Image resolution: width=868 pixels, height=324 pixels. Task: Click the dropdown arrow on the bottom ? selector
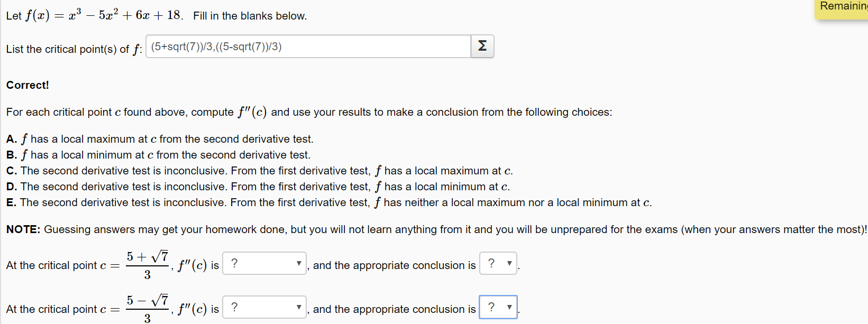299,307
